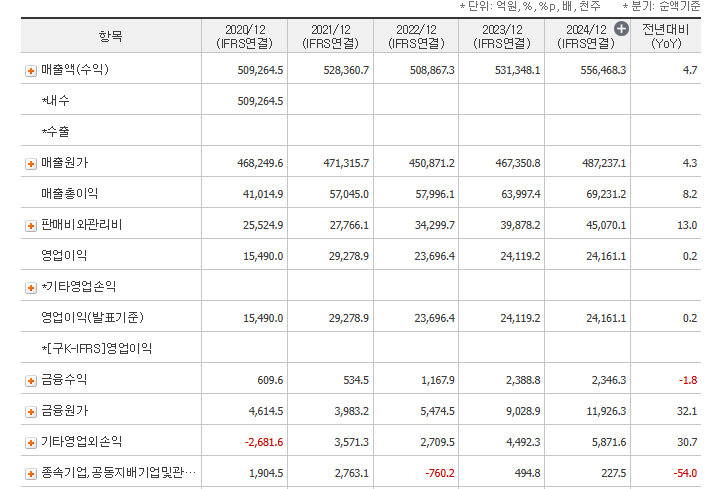Image resolution: width=707 pixels, height=489 pixels.
Task: Click the red 2020/12 value -2,681.6
Action: 264,443
